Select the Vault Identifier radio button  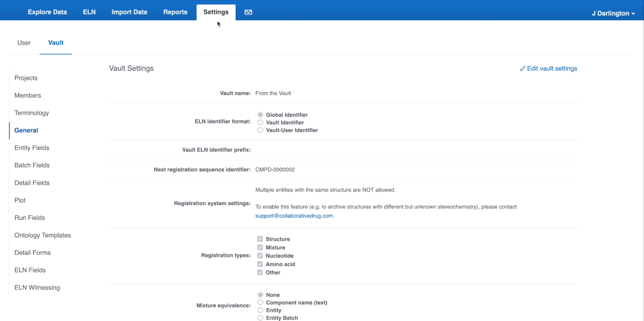[260, 122]
